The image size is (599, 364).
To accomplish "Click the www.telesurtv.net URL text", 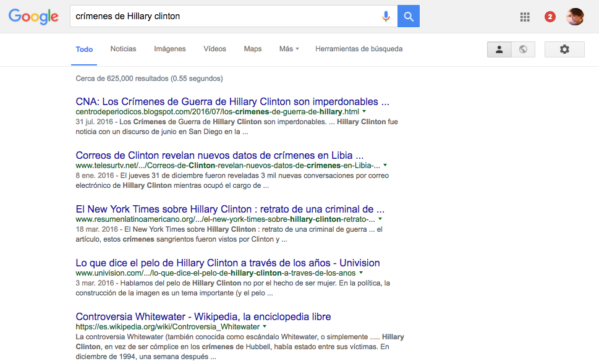I will tap(227, 166).
